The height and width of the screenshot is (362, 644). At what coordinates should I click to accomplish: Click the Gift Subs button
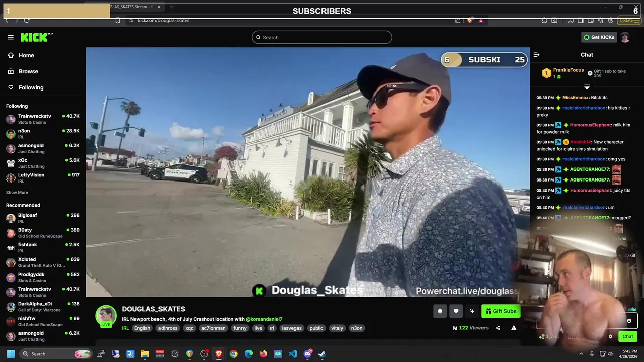501,311
